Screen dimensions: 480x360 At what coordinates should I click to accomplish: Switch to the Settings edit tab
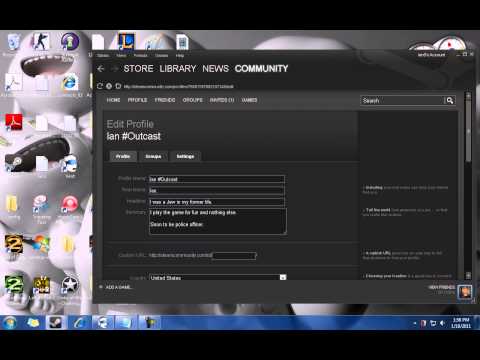click(185, 156)
